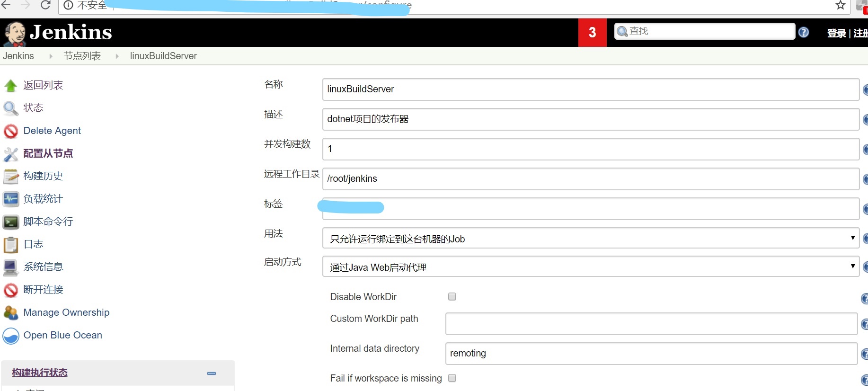Click help icon beside Custom WorkDir path
Screen dimensions: 868x391
[x=864, y=324]
